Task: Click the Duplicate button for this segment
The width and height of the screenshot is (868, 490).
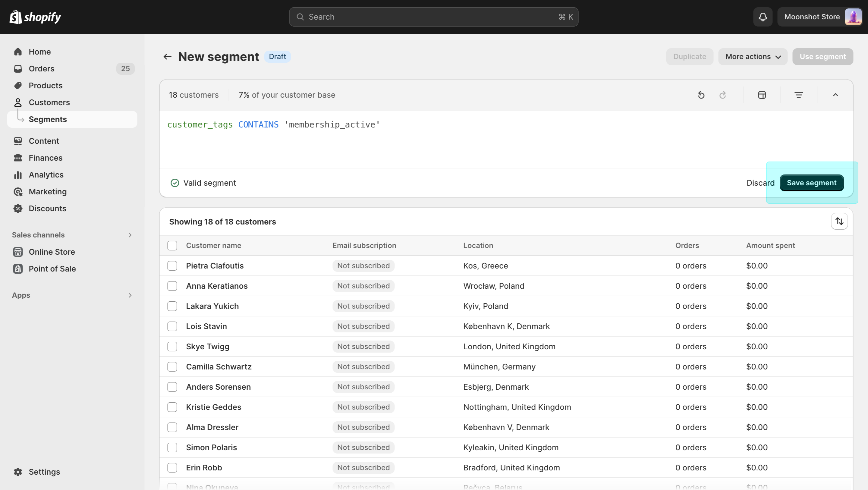Action: (x=689, y=56)
